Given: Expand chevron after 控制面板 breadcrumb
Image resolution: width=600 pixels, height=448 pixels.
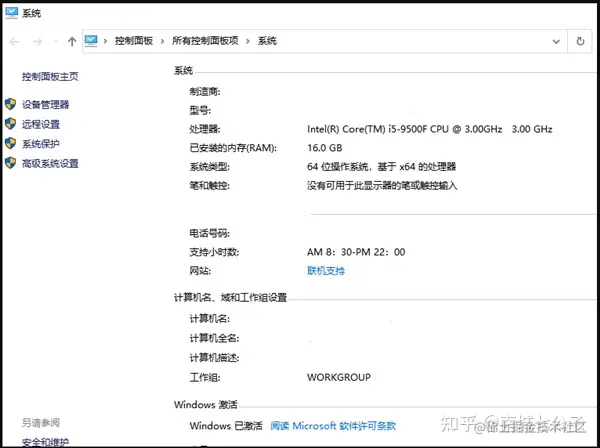Looking at the screenshot, I should click(x=162, y=41).
